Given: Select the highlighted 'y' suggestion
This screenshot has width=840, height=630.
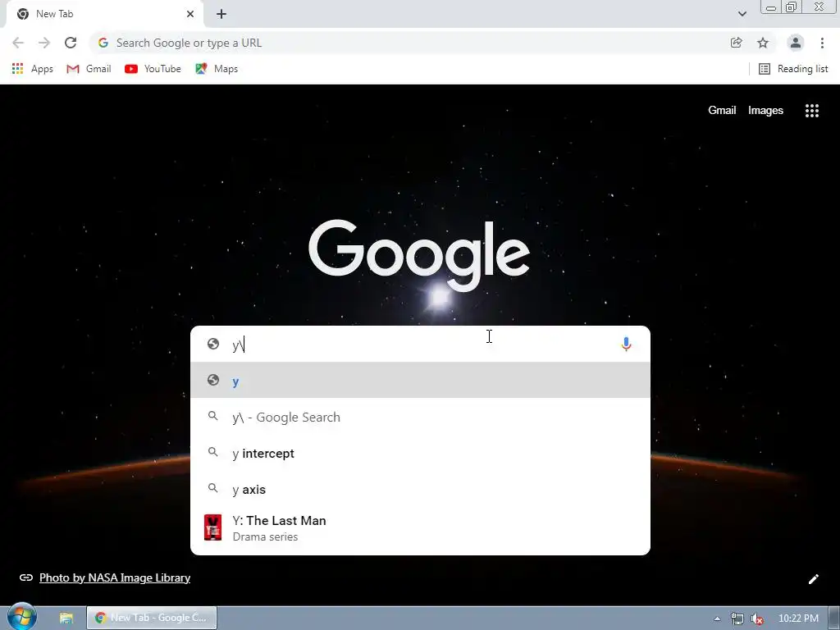Looking at the screenshot, I should tap(421, 380).
